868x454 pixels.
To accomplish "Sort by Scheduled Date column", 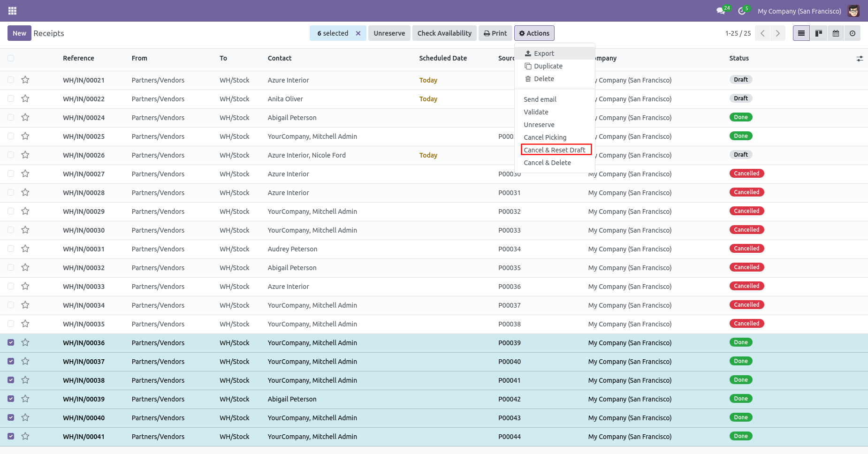I will (x=443, y=58).
